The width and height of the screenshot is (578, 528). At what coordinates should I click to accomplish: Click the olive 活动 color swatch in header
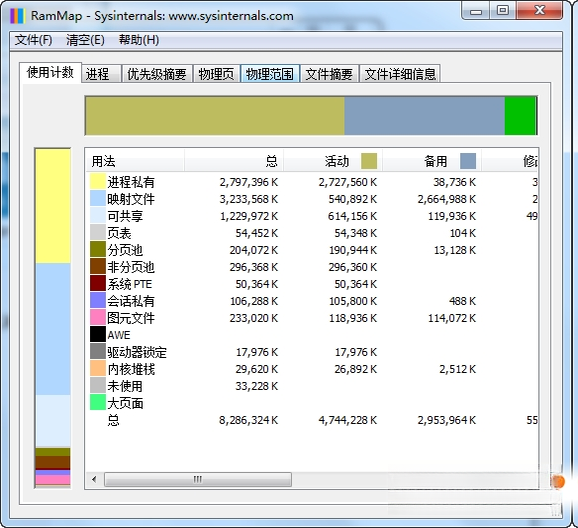tap(369, 161)
